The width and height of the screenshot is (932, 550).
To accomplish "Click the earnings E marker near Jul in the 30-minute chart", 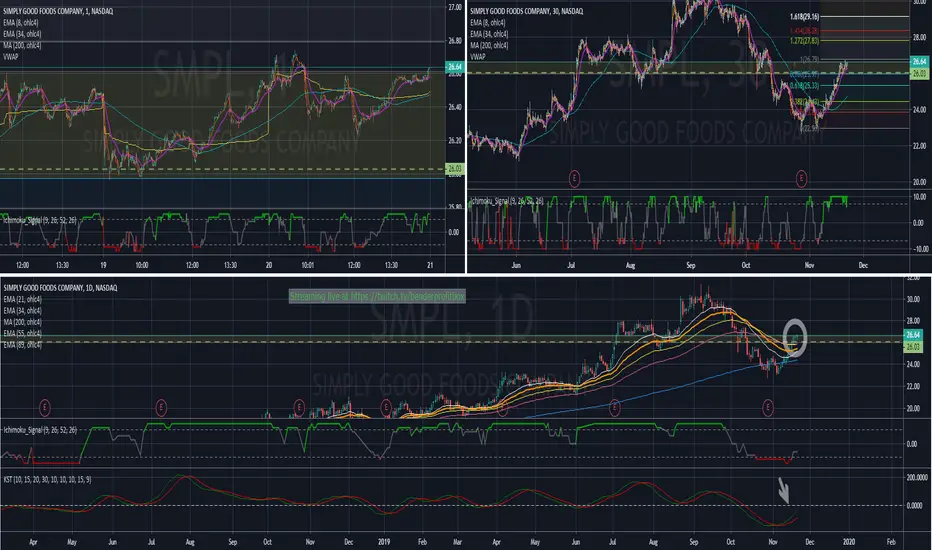I will pyautogui.click(x=574, y=178).
